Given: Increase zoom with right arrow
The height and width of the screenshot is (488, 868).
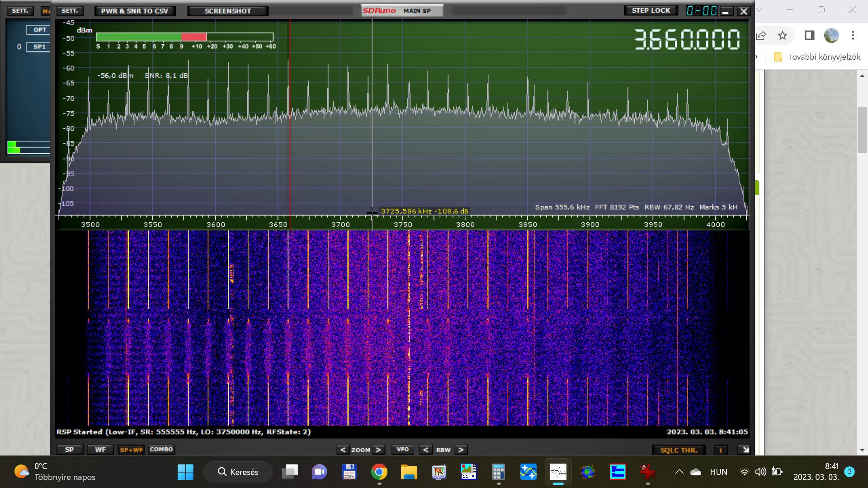Looking at the screenshot, I should 379,450.
